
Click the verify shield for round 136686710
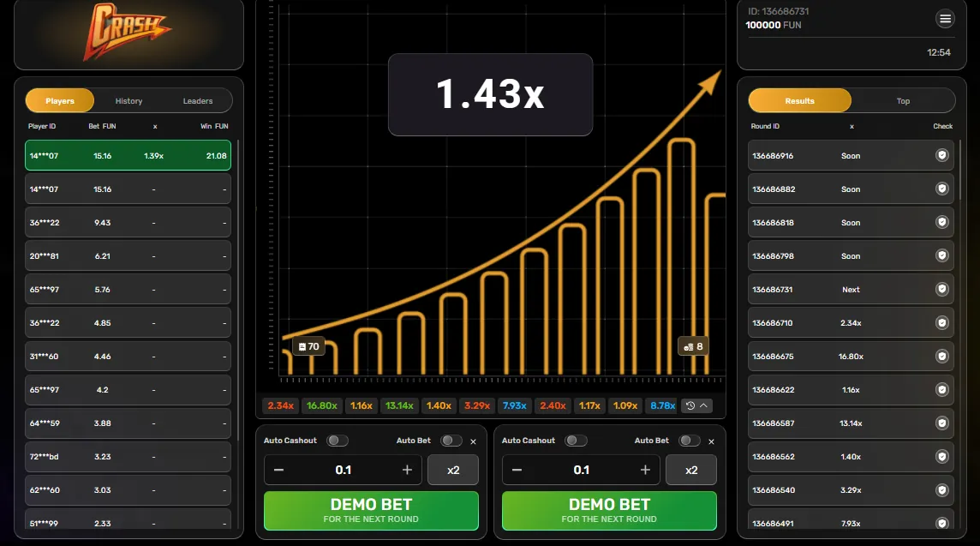(942, 323)
